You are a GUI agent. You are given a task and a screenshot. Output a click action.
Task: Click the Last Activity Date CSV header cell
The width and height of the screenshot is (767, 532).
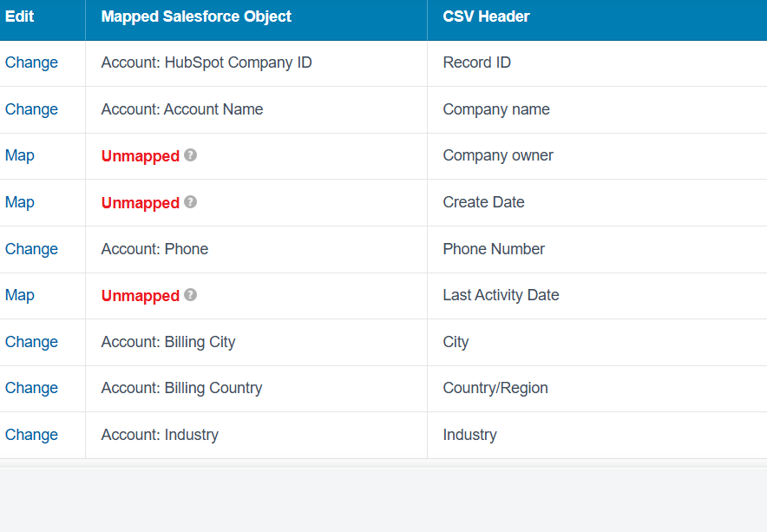tap(501, 295)
